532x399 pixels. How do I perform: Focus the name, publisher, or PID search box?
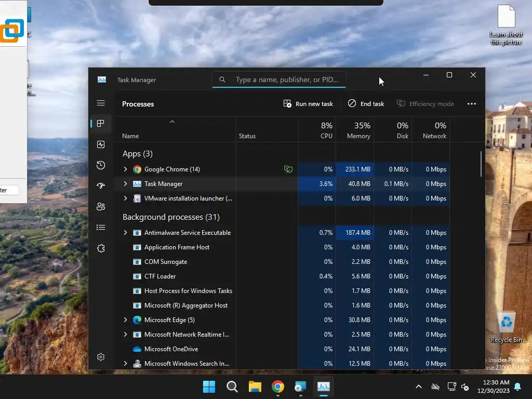279,79
